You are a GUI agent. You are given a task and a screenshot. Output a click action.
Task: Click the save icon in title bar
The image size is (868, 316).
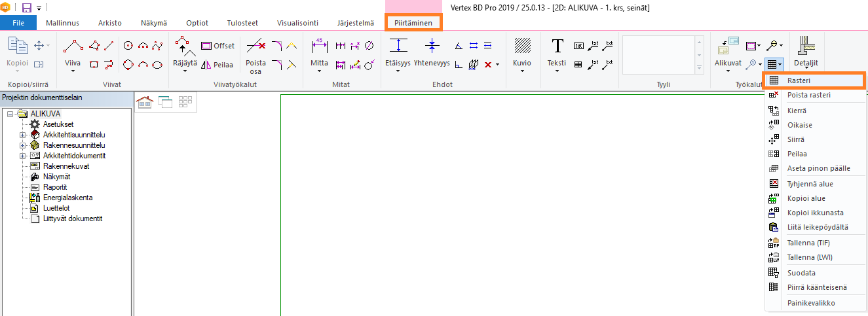click(27, 7)
